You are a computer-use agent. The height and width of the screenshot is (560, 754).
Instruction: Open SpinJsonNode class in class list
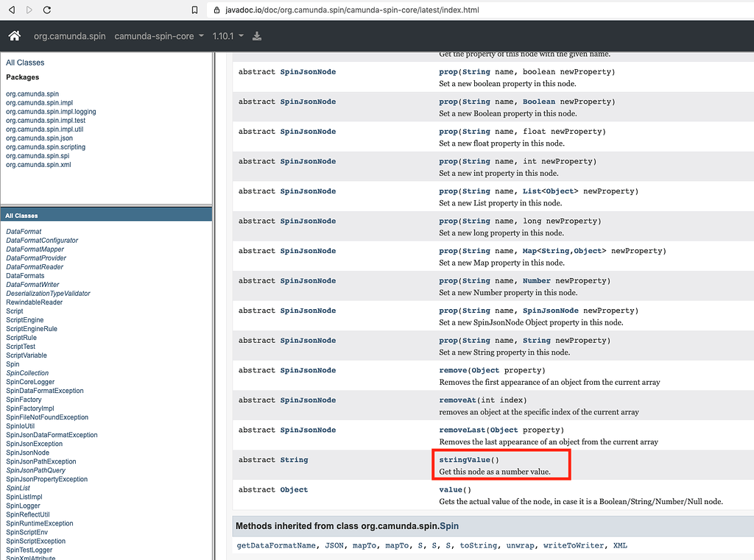pos(27,453)
